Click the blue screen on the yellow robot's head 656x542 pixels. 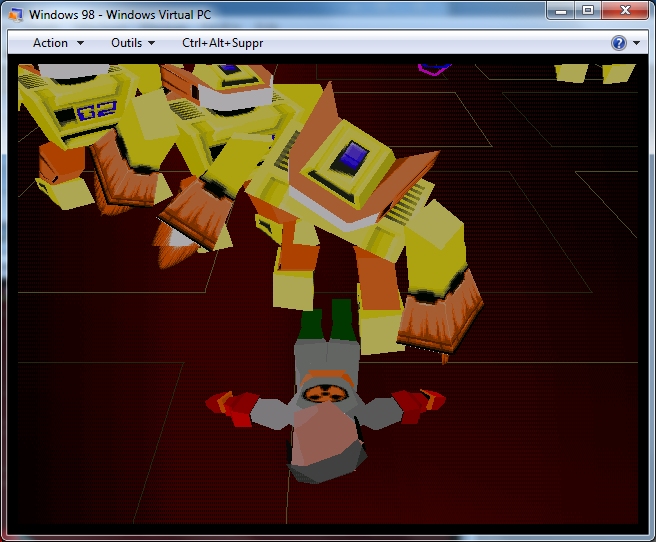(354, 157)
